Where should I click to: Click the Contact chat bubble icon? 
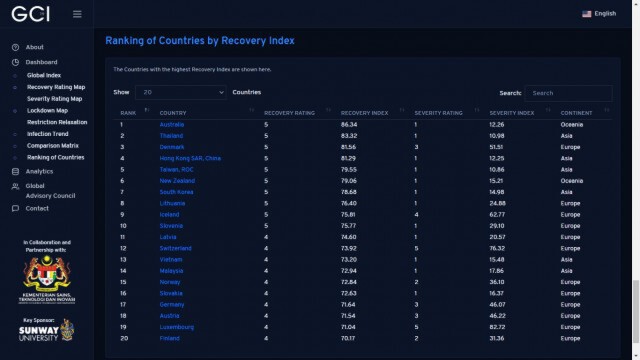(16, 209)
